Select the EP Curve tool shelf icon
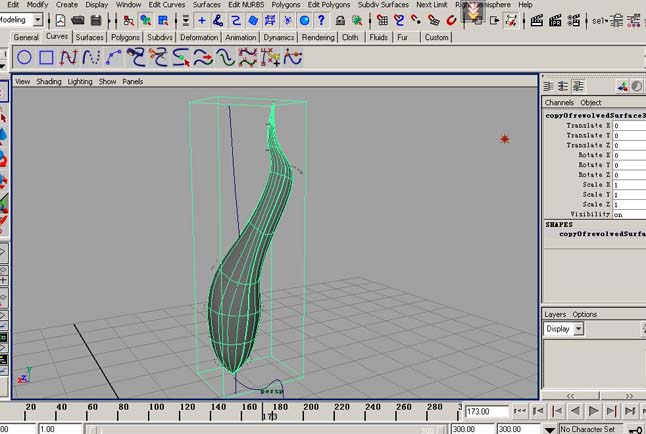This screenshot has width=646, height=434. pyautogui.click(x=91, y=57)
